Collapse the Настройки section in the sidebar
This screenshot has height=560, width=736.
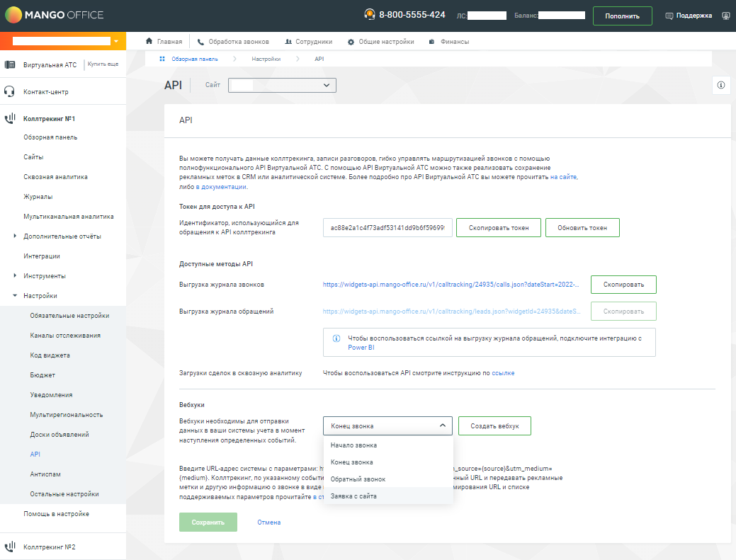(15, 295)
